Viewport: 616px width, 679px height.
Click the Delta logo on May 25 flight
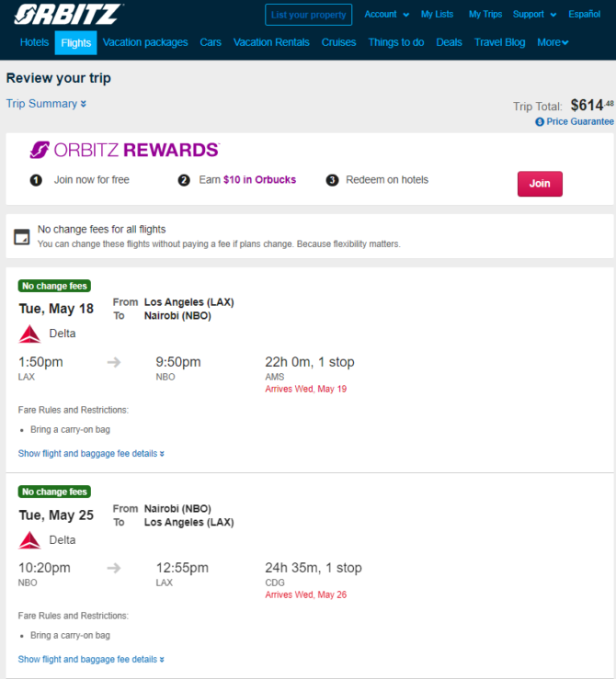[x=30, y=540]
